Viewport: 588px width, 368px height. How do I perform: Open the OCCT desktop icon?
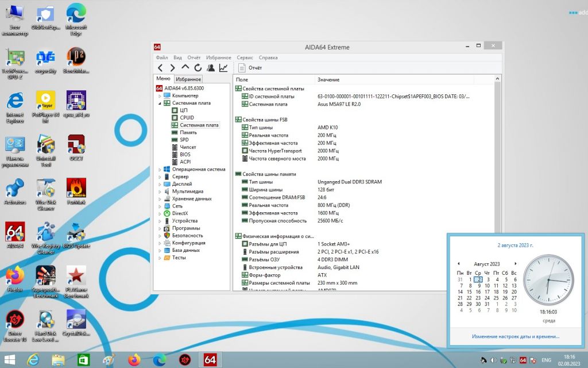click(76, 148)
